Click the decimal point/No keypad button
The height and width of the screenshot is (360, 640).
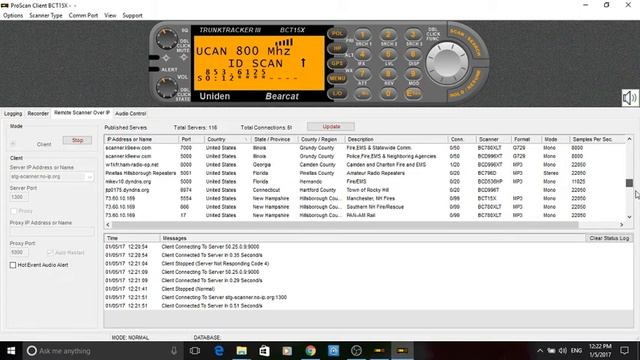362,93
